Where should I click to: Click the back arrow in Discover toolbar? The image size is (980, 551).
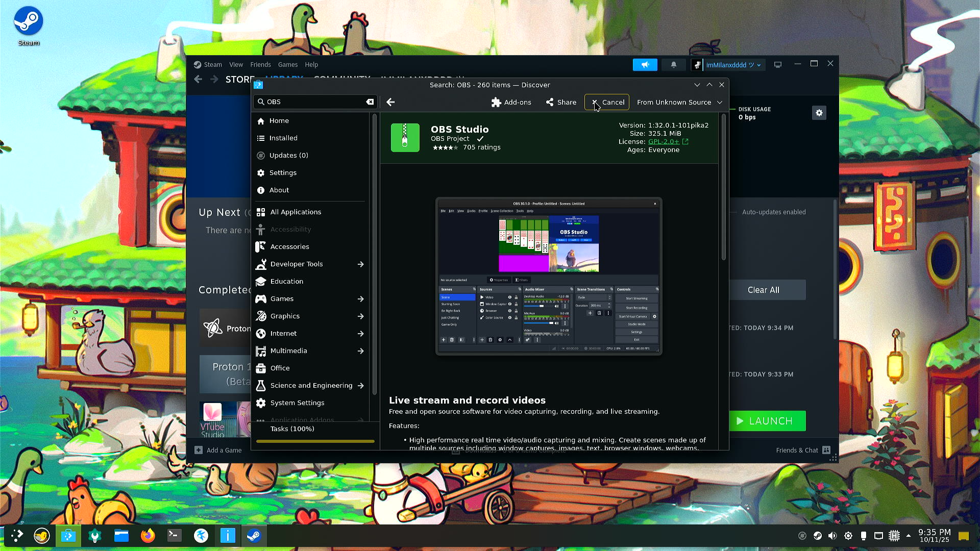390,102
